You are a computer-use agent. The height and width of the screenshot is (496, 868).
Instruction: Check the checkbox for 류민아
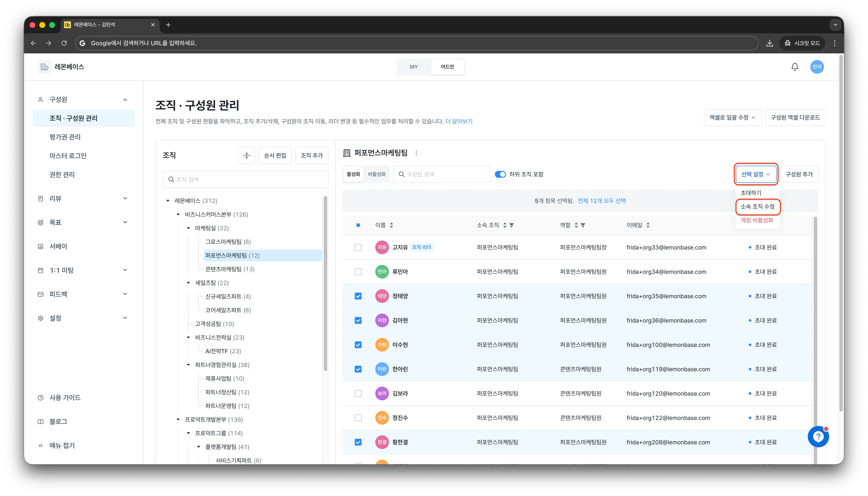click(358, 272)
